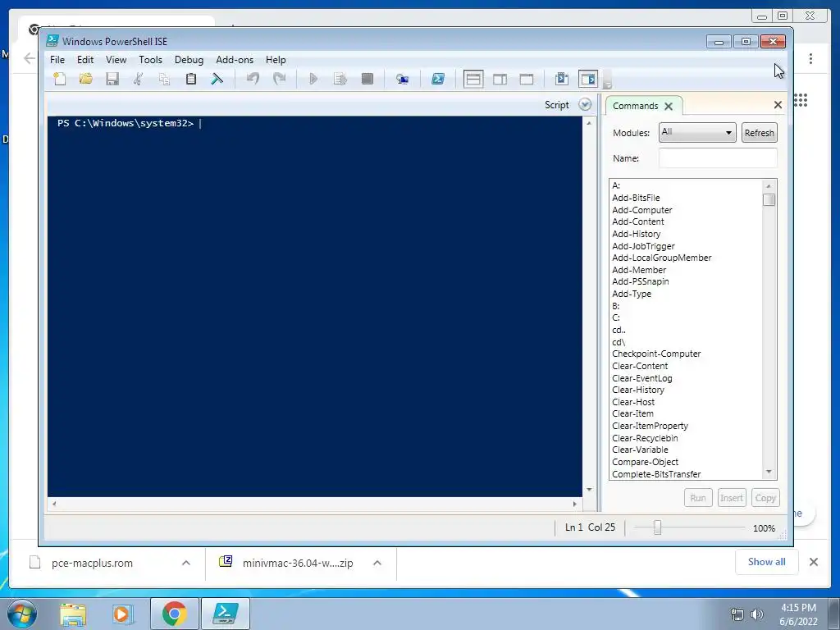This screenshot has width=840, height=630.
Task: Select Checkpoint-Computer in the list
Action: (x=656, y=354)
